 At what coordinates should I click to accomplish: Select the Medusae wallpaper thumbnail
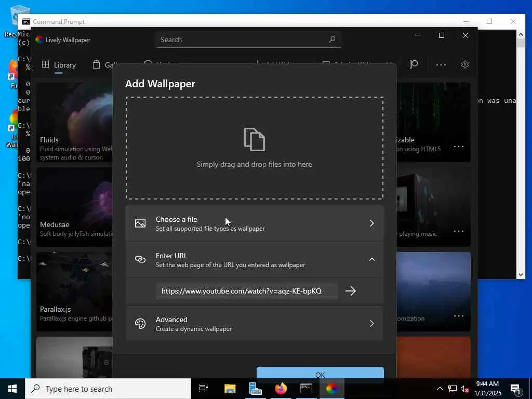[75, 207]
